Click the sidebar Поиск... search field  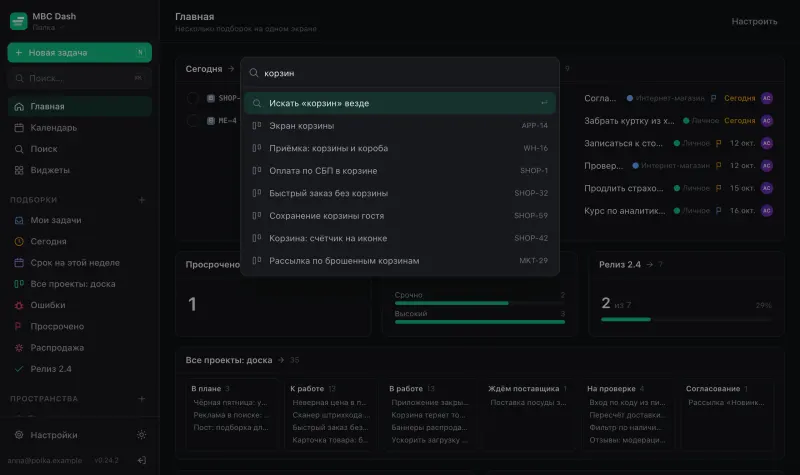(x=80, y=78)
